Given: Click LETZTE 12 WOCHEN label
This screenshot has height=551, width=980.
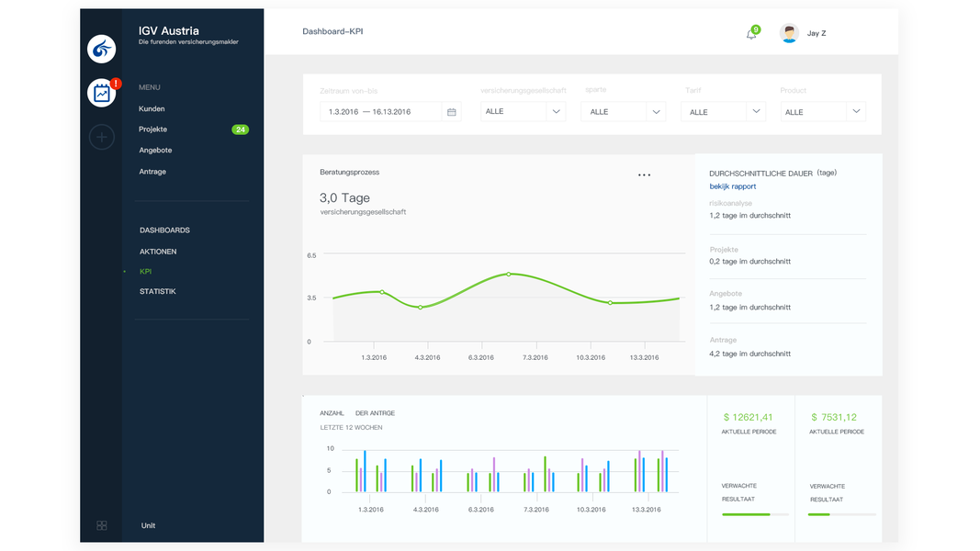Looking at the screenshot, I should coord(351,428).
